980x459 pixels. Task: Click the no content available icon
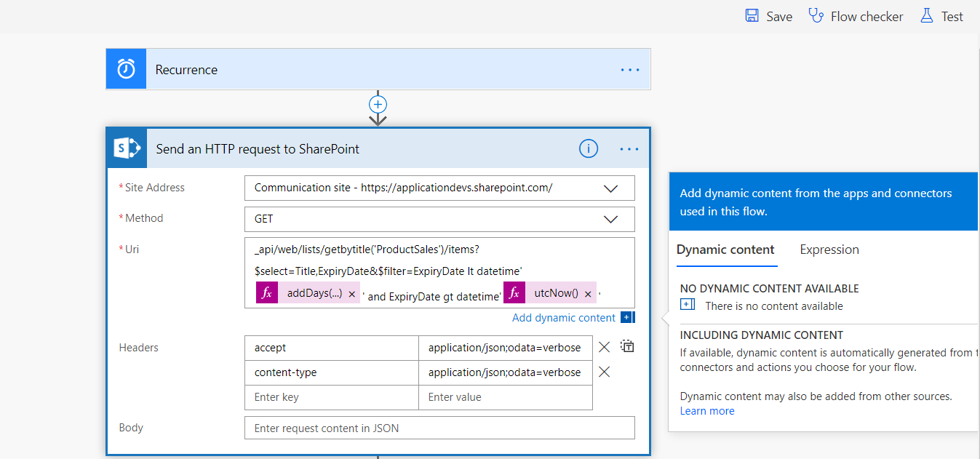pyautogui.click(x=688, y=305)
